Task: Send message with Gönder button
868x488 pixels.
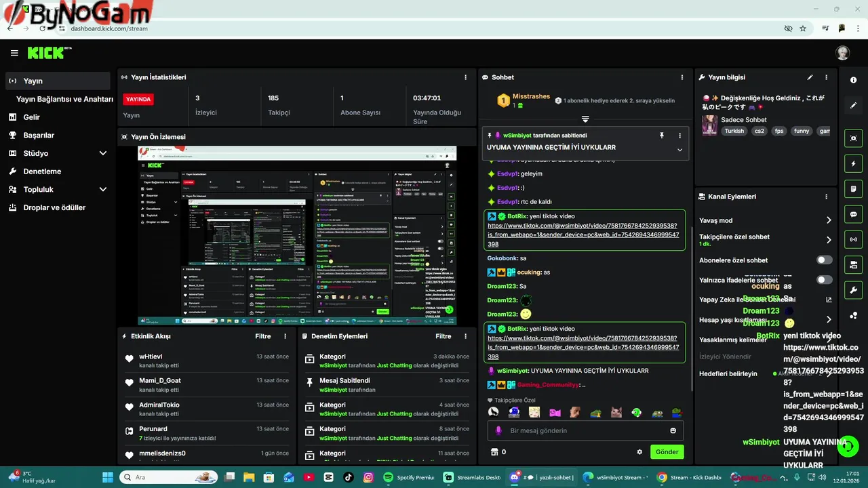Action: (x=667, y=452)
